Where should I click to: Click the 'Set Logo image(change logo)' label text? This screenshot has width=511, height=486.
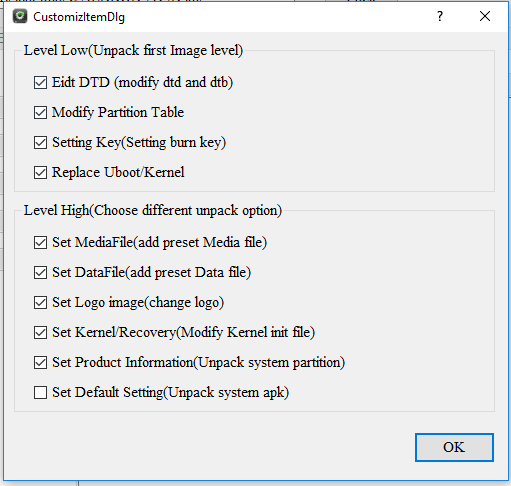click(138, 303)
